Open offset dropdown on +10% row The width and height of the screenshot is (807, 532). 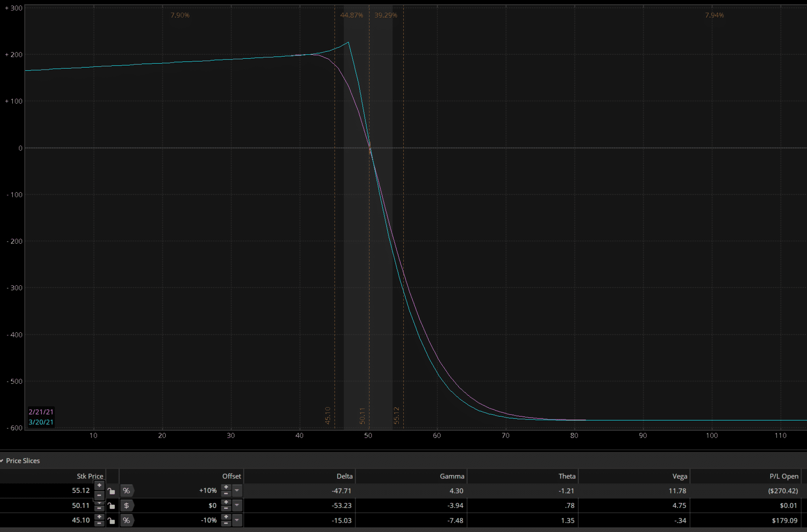(237, 491)
